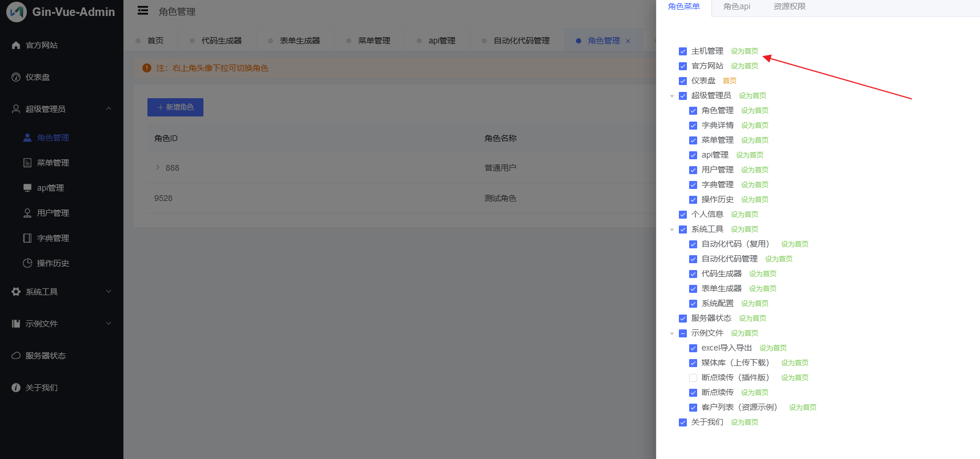Click the 首页 label next to 仪表盘

[x=730, y=81]
